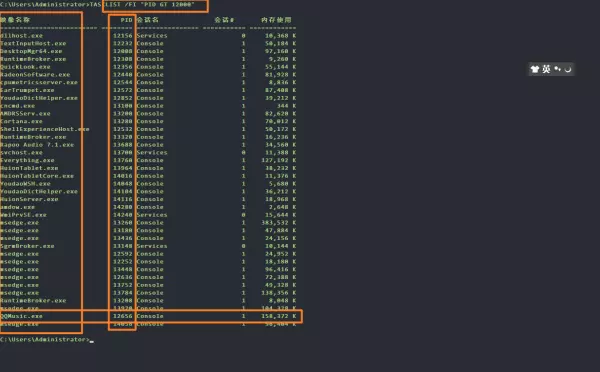This screenshot has width=600, height=372.
Task: Click Services session name in dllhost row
Action: click(152, 36)
